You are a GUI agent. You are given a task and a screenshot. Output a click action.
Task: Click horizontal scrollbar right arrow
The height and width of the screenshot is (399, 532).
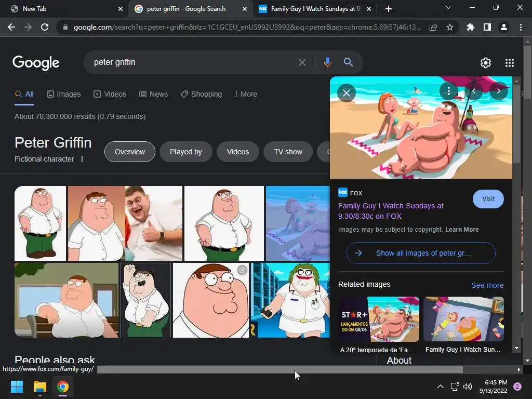pyautogui.click(x=519, y=369)
